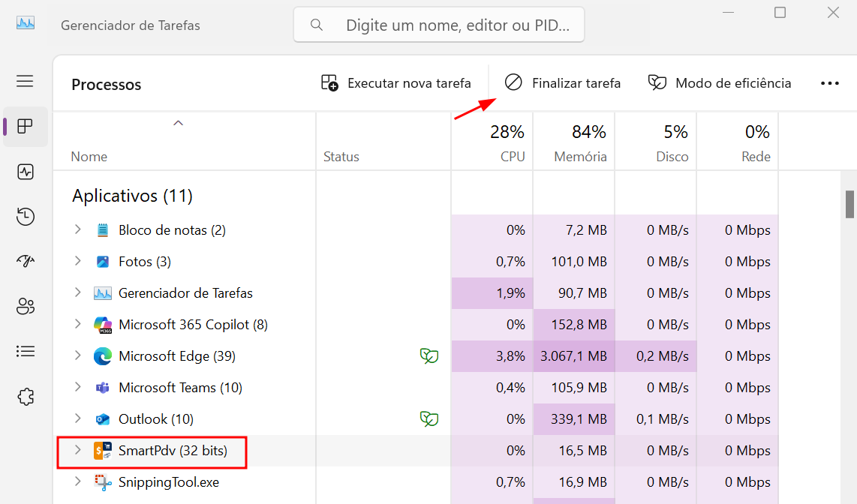Expand the Microsoft Edge process group

point(77,355)
